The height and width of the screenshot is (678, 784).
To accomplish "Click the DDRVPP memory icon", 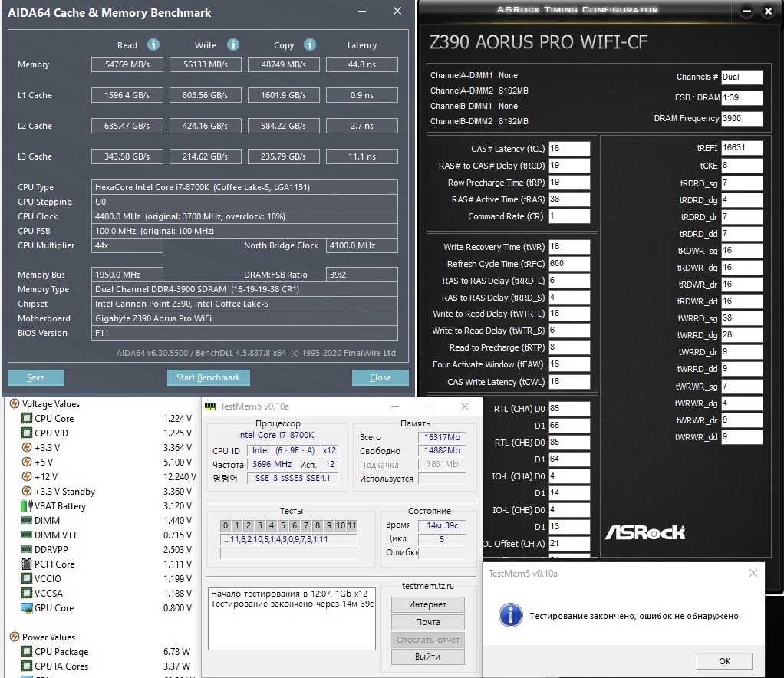I will tap(27, 549).
